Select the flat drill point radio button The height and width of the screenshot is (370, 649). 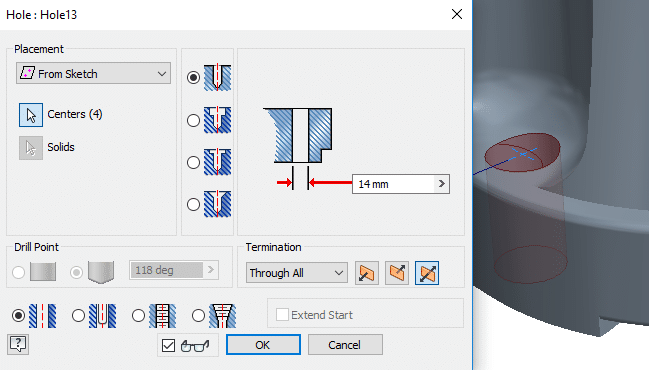(x=19, y=272)
